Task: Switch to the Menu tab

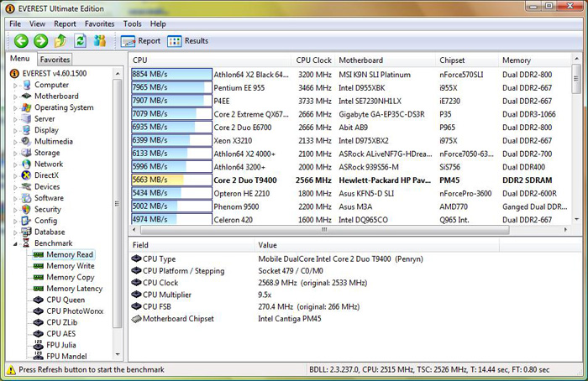Action: tap(20, 59)
